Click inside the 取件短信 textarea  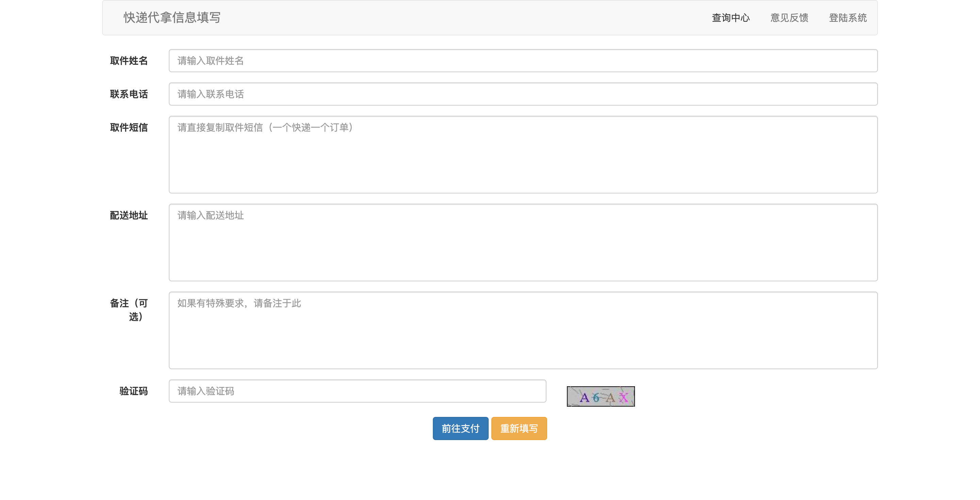(x=523, y=155)
